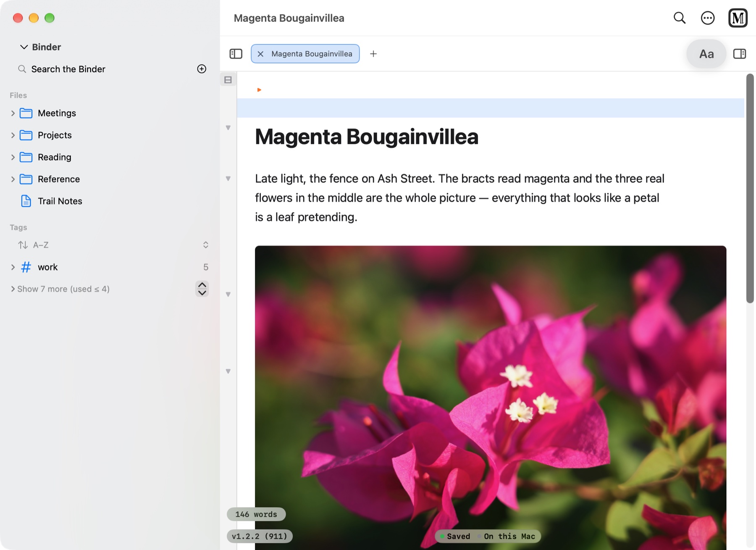Expand the Reference folder chevron
The image size is (756, 550).
[x=13, y=179]
